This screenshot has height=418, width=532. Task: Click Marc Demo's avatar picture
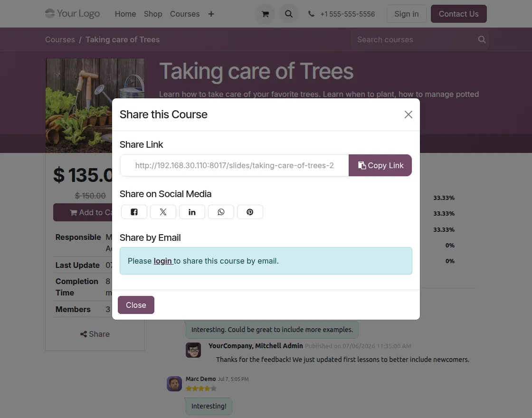point(174,384)
